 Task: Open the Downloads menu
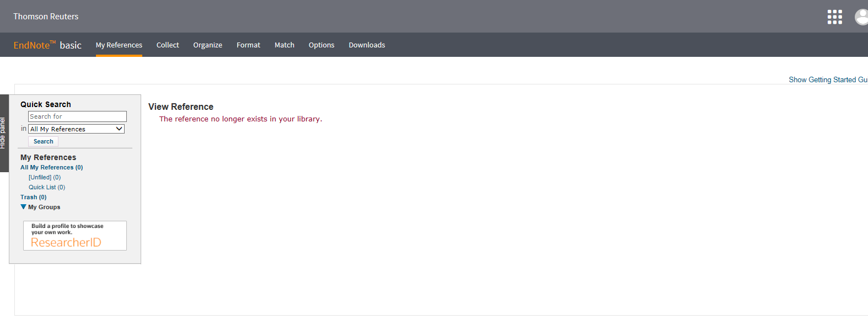pos(367,45)
